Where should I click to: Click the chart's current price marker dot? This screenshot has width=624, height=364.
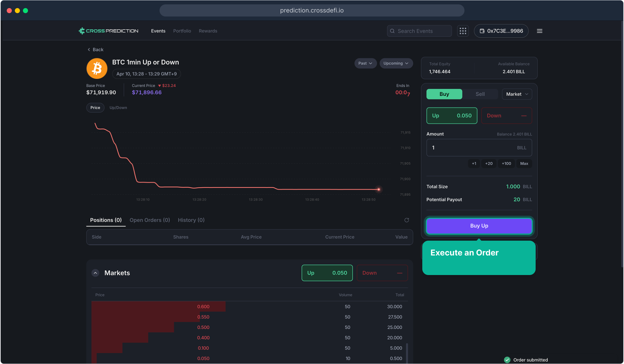pos(378,189)
